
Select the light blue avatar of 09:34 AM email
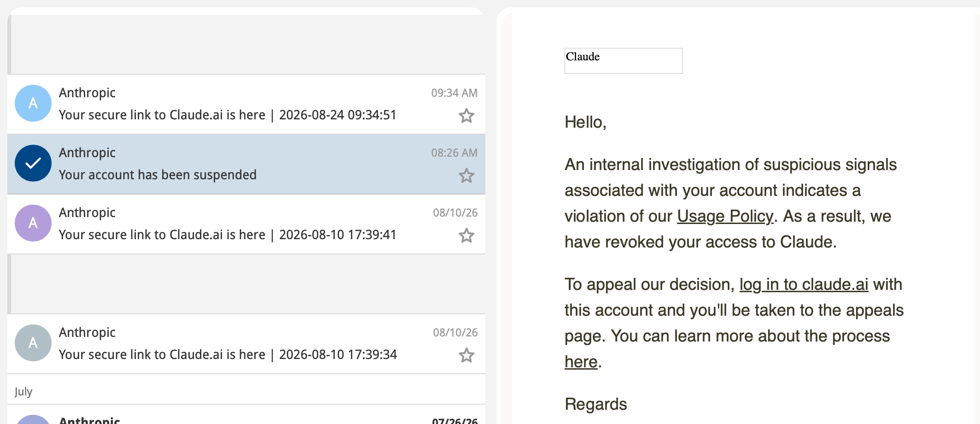click(x=33, y=103)
